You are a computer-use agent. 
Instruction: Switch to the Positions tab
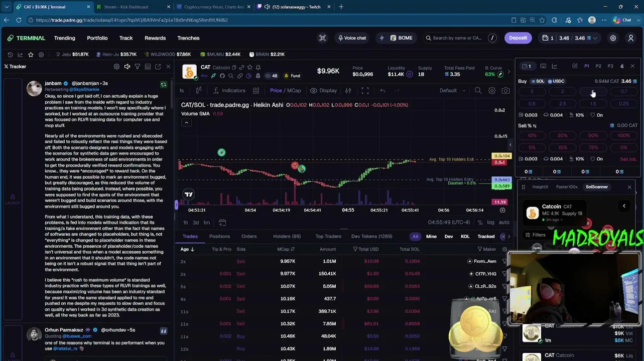tap(219, 236)
